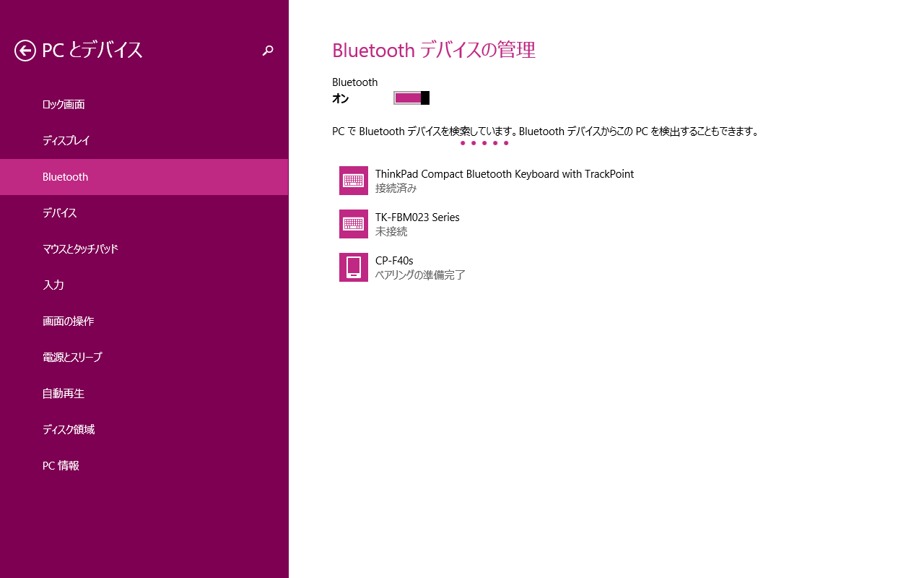Click the TK-FBM023 Series keyboard icon
924x578 pixels.
[x=354, y=224]
